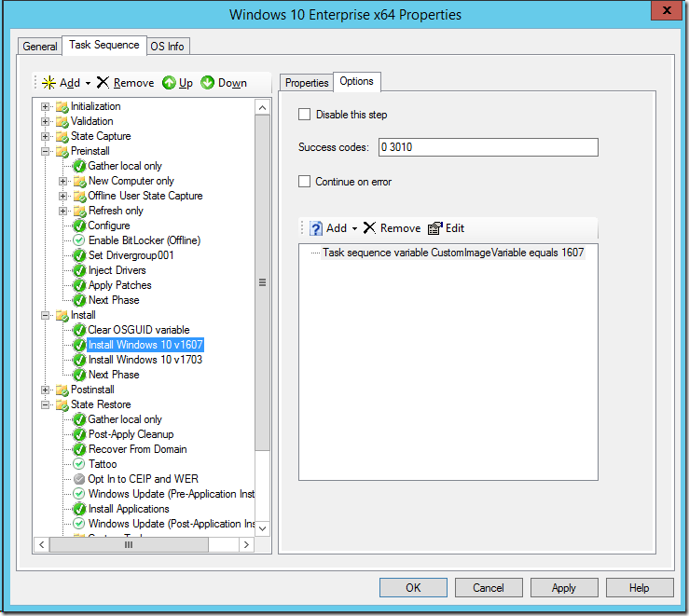Open the OS Info tab
Screen dimensions: 689x616
pos(168,47)
